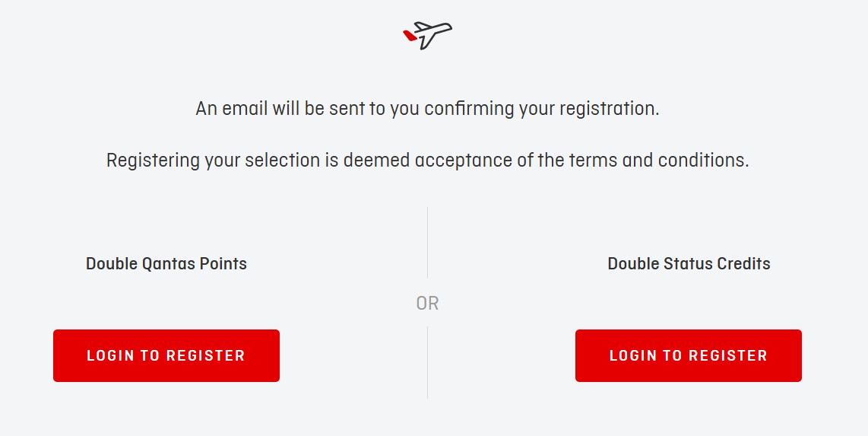Click the OR separator text
The height and width of the screenshot is (436, 868).
tap(427, 304)
